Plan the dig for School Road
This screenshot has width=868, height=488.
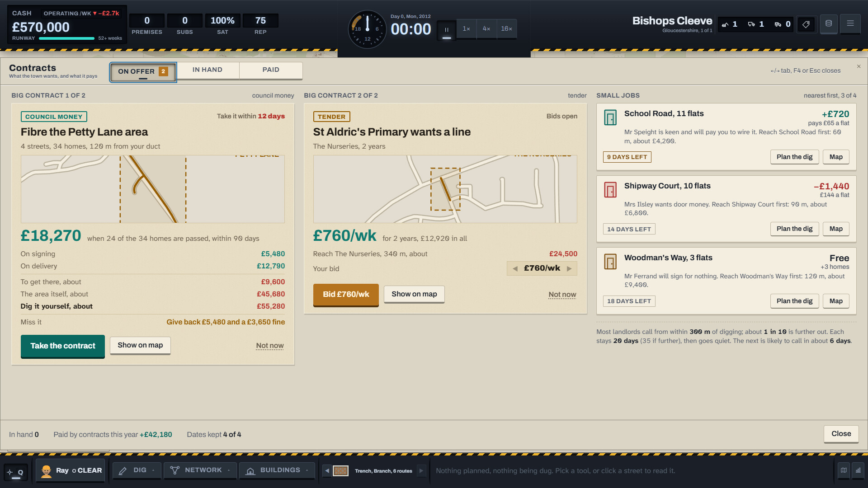tap(794, 157)
